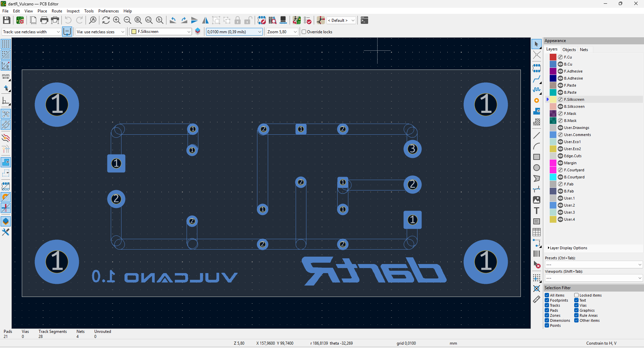Image resolution: width=644 pixels, height=348 pixels.
Task: Switch to the Nets tab
Action: coord(584,50)
